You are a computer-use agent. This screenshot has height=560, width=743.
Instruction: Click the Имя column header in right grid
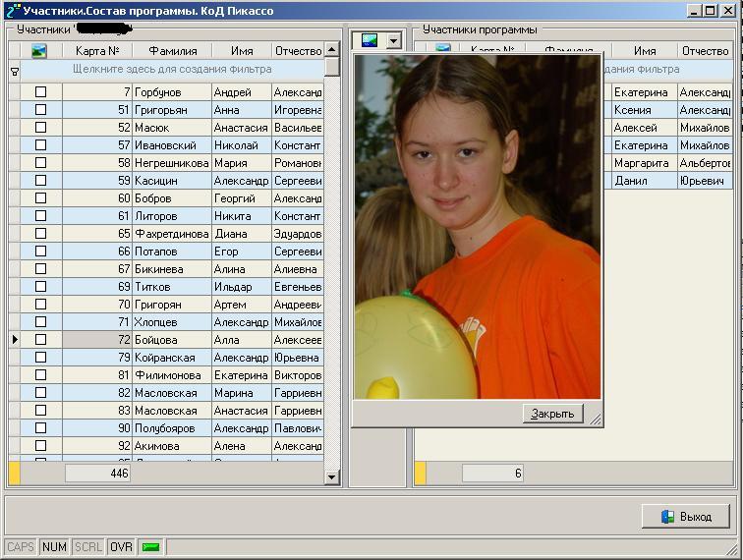pyautogui.click(x=645, y=50)
